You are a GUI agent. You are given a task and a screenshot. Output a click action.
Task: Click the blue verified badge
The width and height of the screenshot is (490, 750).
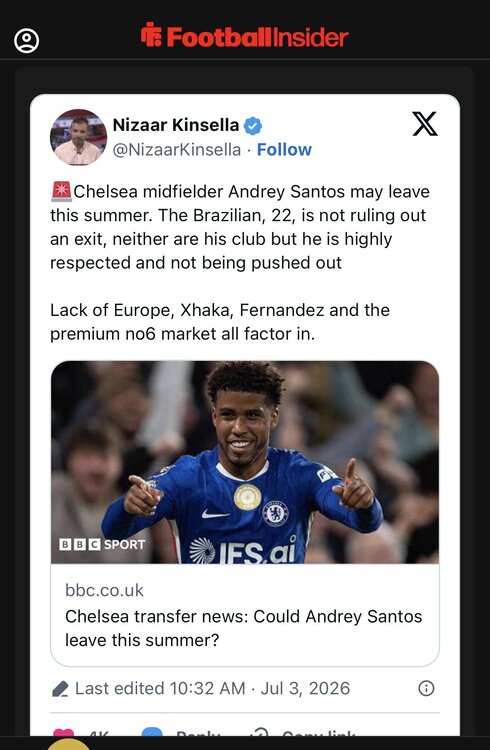[x=253, y=126]
